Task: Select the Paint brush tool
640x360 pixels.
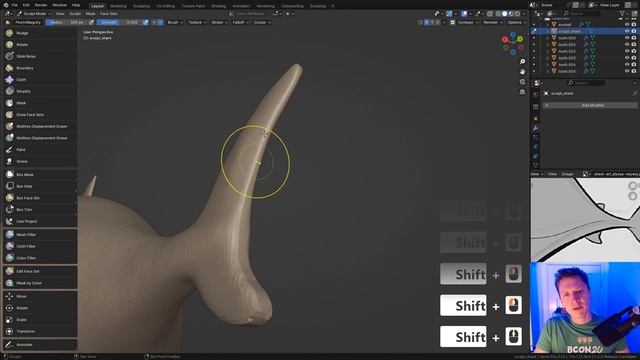Action: pos(40,150)
